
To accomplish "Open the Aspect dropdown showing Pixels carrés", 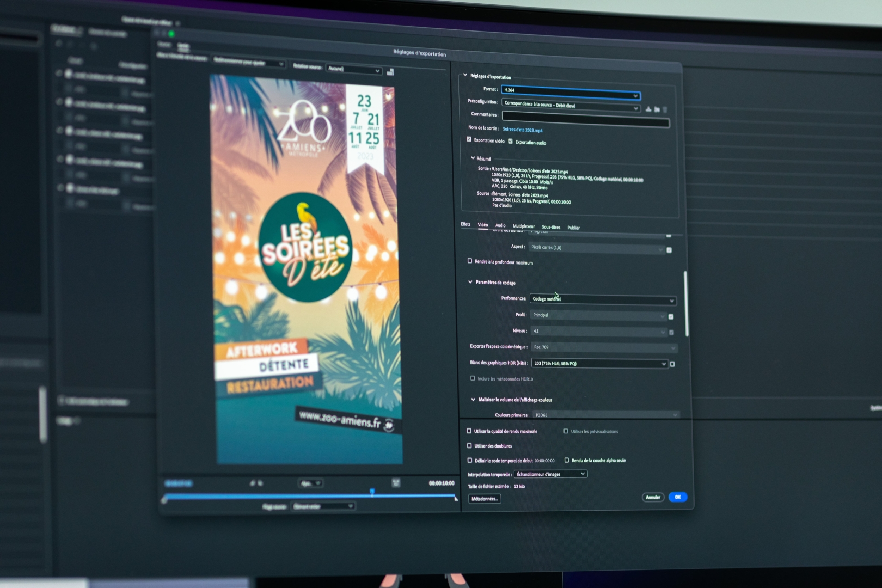I will (596, 248).
